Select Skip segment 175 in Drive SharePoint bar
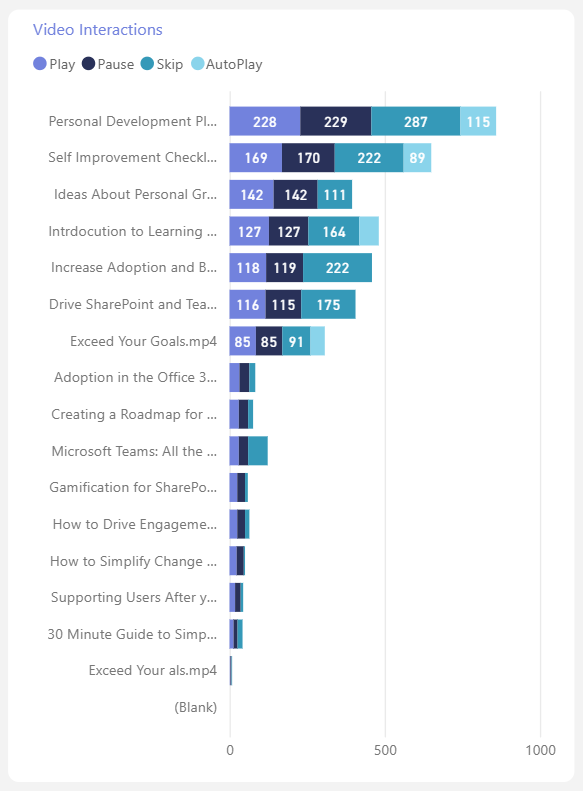 point(328,304)
